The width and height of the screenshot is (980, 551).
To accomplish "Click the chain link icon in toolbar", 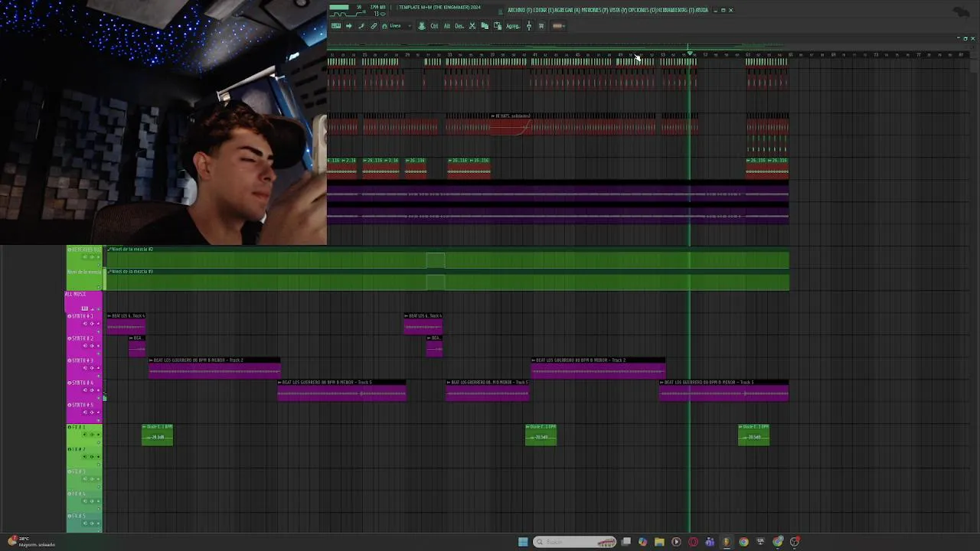I will coord(374,25).
